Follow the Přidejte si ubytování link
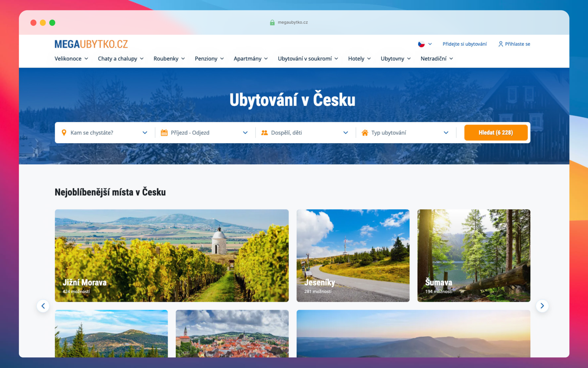Screen dimensions: 588x368 click(x=464, y=44)
